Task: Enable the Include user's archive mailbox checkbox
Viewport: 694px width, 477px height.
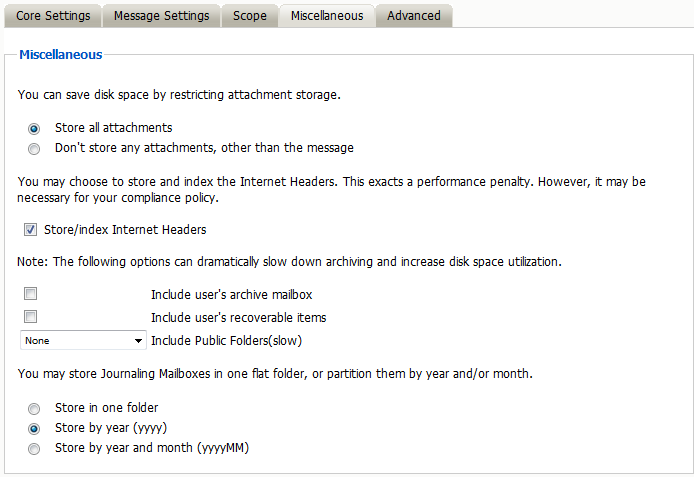Action: [x=31, y=295]
